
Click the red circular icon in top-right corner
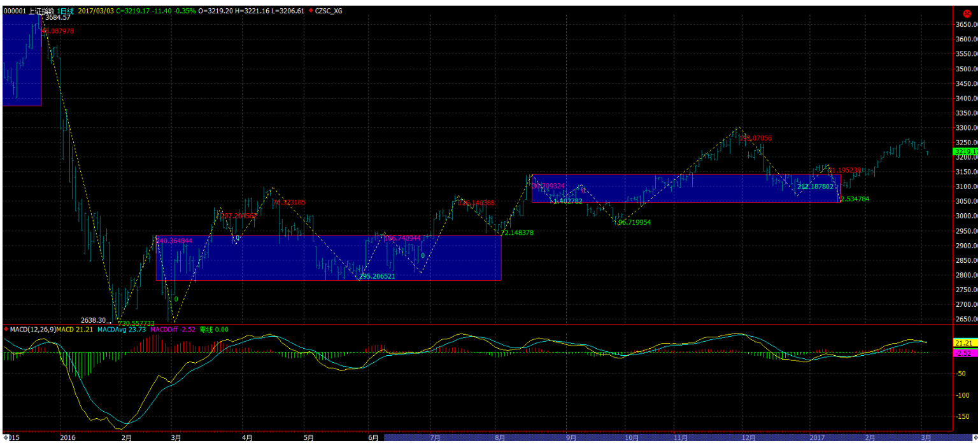point(966,13)
